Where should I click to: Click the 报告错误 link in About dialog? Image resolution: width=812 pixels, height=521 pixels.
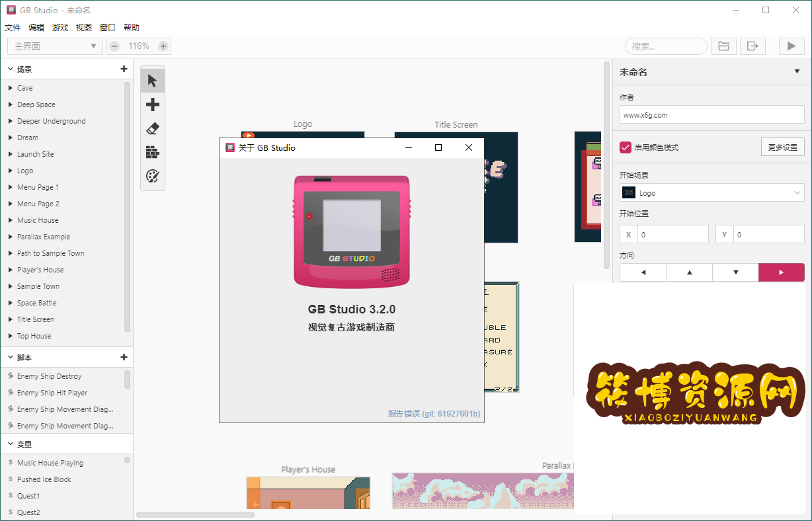click(434, 414)
